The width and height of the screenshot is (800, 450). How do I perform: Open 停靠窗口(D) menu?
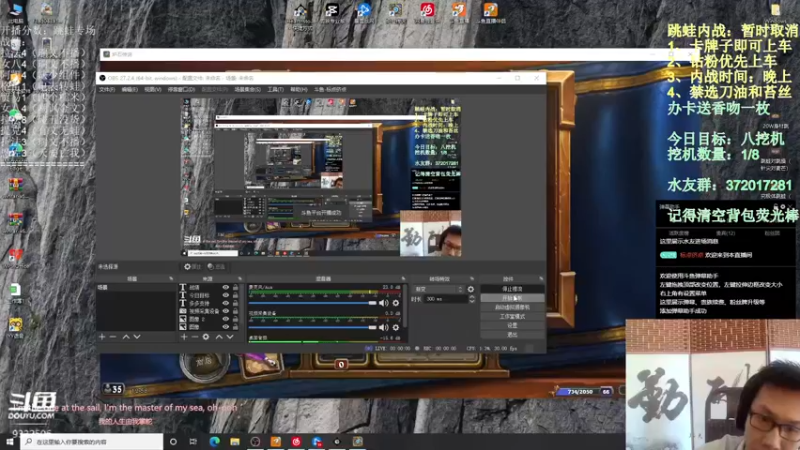click(181, 89)
